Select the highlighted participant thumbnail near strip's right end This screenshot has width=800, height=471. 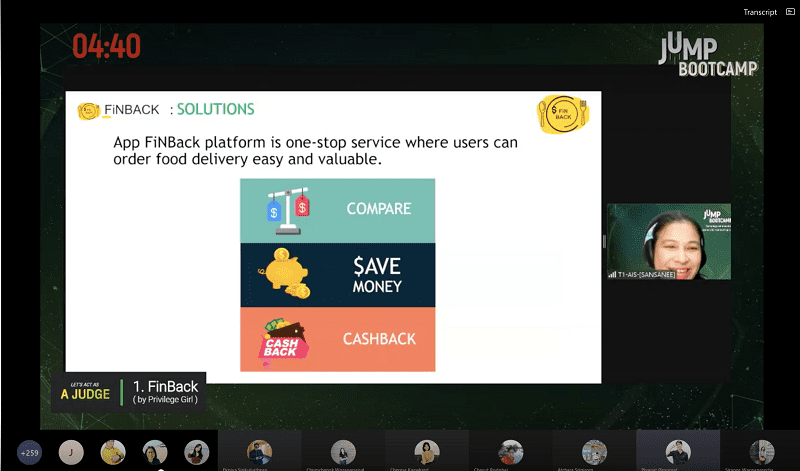678,451
